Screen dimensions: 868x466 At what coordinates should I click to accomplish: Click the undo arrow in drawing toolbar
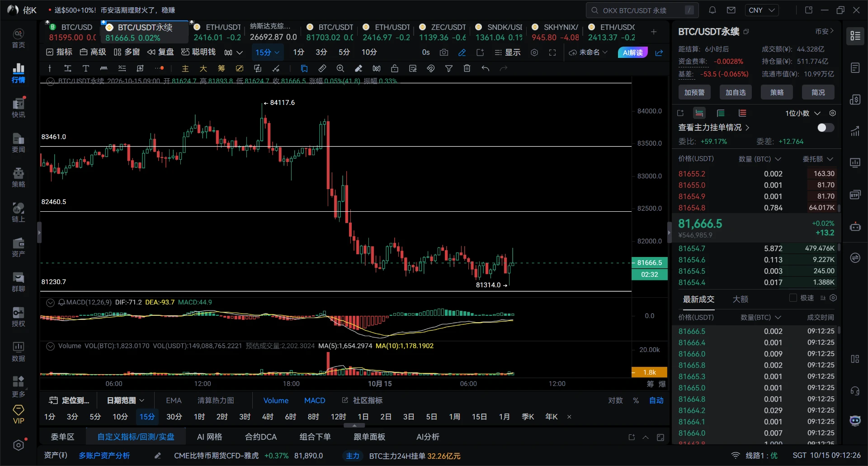pos(485,68)
